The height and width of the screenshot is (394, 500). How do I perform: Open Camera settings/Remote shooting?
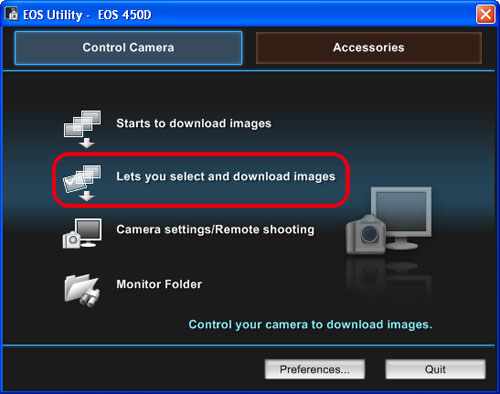tap(215, 230)
